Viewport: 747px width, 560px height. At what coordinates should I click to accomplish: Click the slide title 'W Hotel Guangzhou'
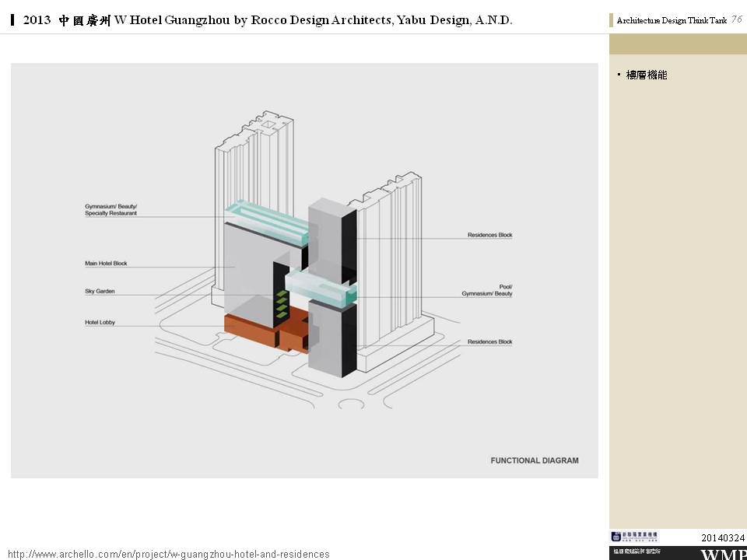pyautogui.click(x=172, y=20)
